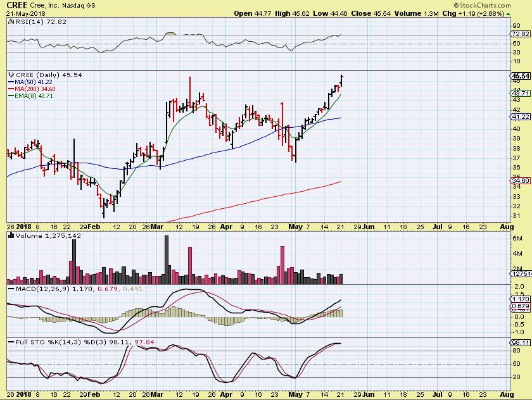Click the RSI line icon before RSI(14)
Screen dimensions: 532x400
(x=11, y=22)
